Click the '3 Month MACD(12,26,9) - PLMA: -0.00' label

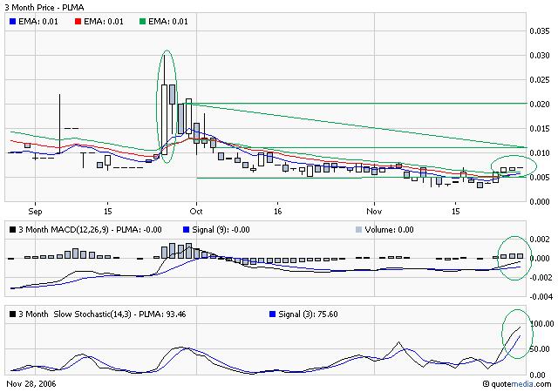coord(90,230)
